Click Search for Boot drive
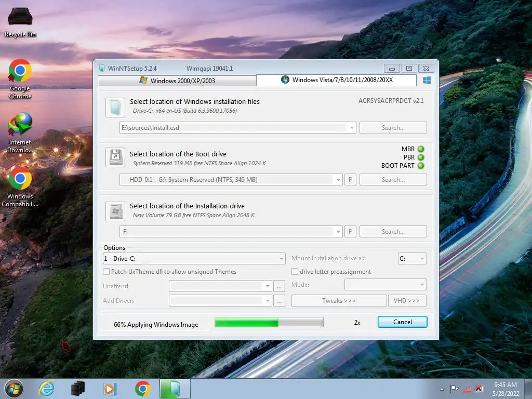 coord(393,180)
